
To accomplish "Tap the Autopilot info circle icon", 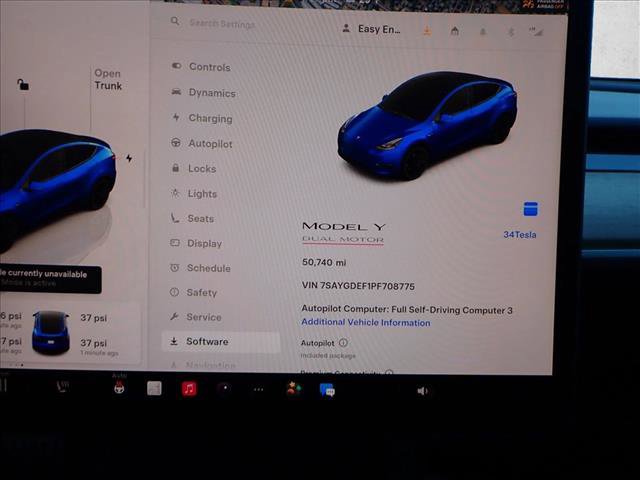I will coord(343,343).
